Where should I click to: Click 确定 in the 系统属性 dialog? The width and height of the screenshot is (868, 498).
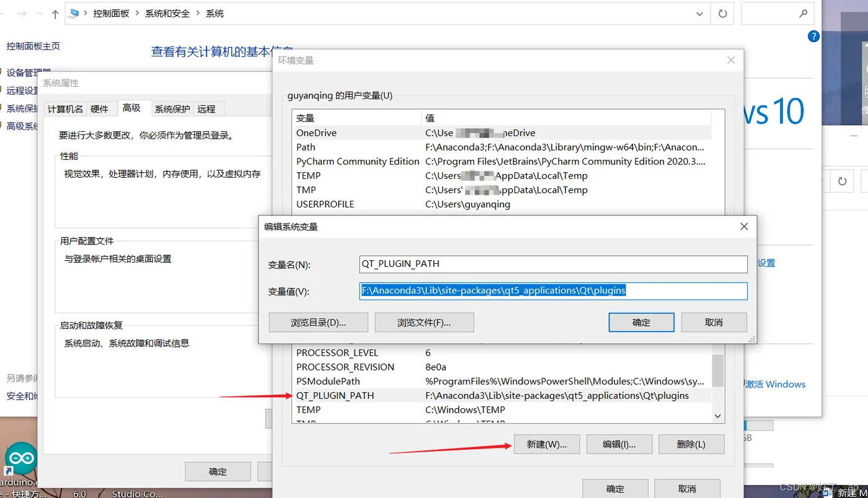click(218, 471)
